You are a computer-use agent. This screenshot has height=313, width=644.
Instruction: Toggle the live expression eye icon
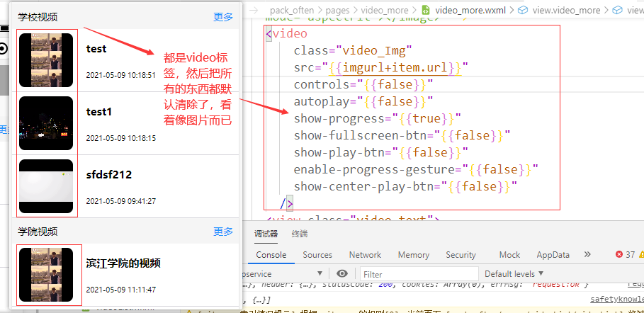342,274
